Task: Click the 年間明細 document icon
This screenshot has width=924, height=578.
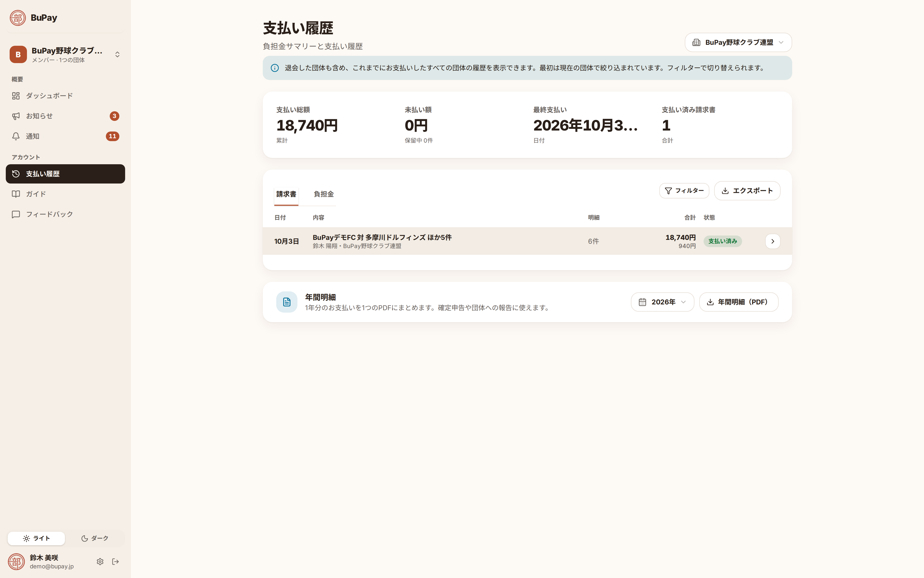Action: click(x=287, y=302)
